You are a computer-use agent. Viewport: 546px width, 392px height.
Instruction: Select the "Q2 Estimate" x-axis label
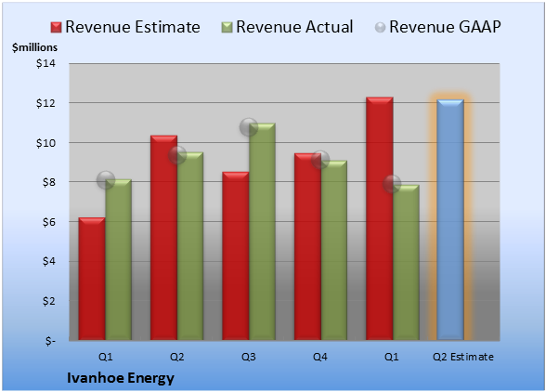click(x=463, y=357)
